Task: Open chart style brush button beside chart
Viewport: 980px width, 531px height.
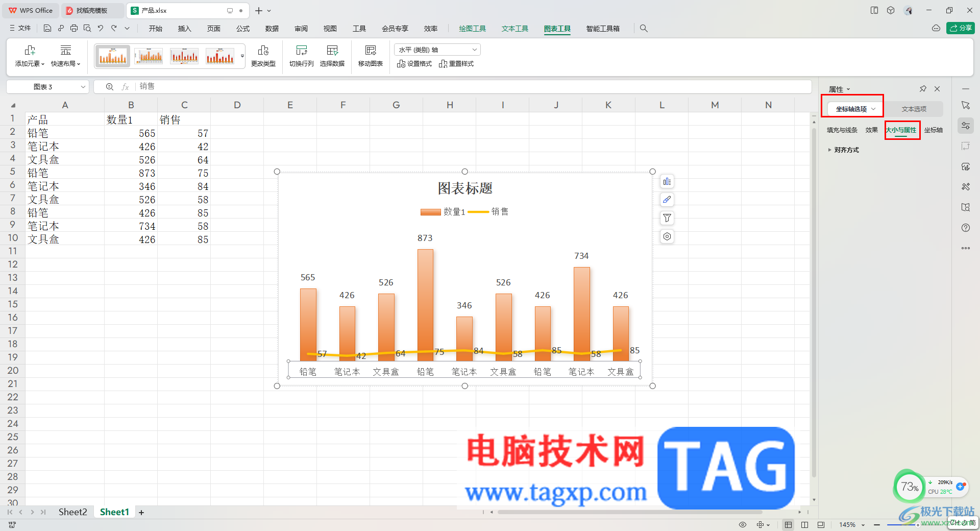Action: [x=667, y=200]
